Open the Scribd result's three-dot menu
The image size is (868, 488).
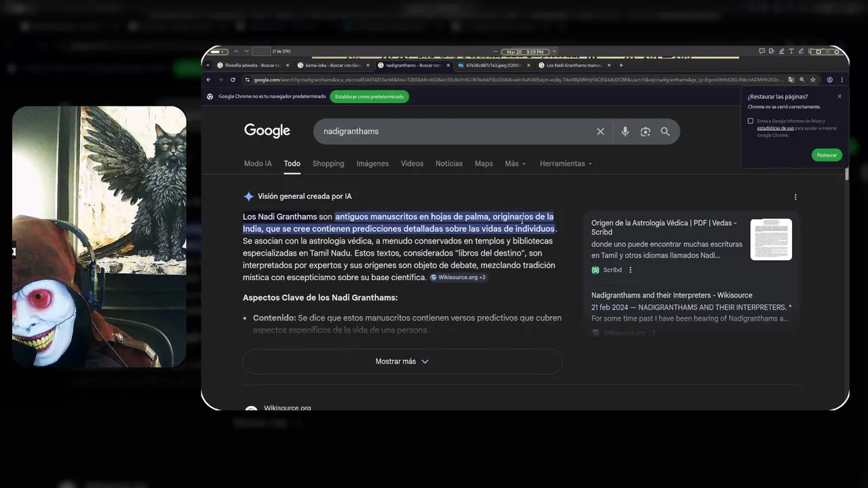click(630, 270)
